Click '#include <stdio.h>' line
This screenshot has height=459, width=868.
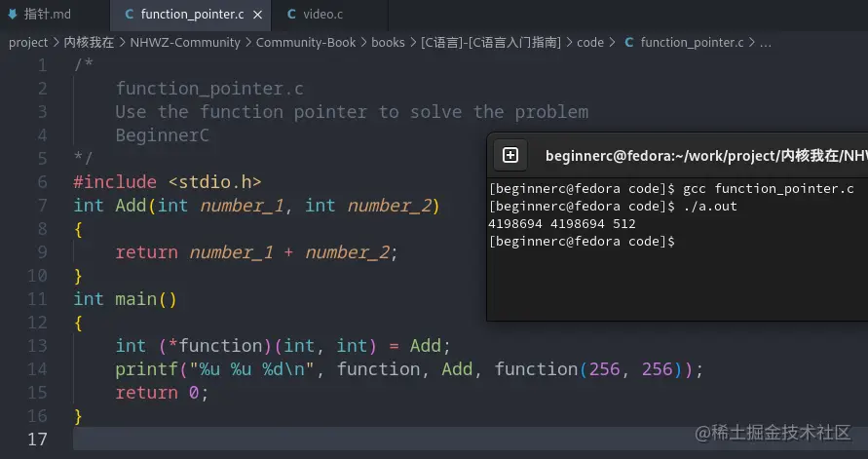coord(168,182)
